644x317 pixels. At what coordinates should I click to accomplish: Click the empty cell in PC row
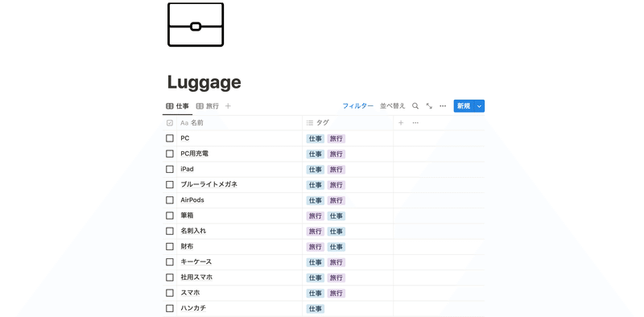coord(439,138)
